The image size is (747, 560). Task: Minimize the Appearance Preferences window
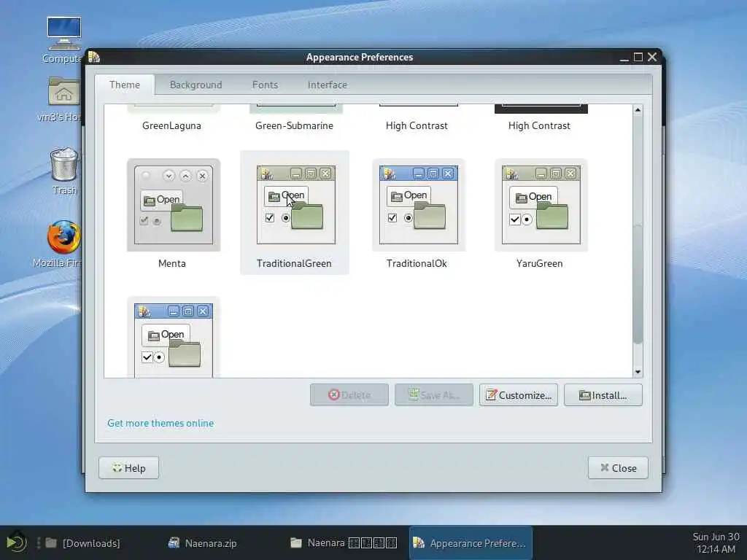tap(624, 58)
